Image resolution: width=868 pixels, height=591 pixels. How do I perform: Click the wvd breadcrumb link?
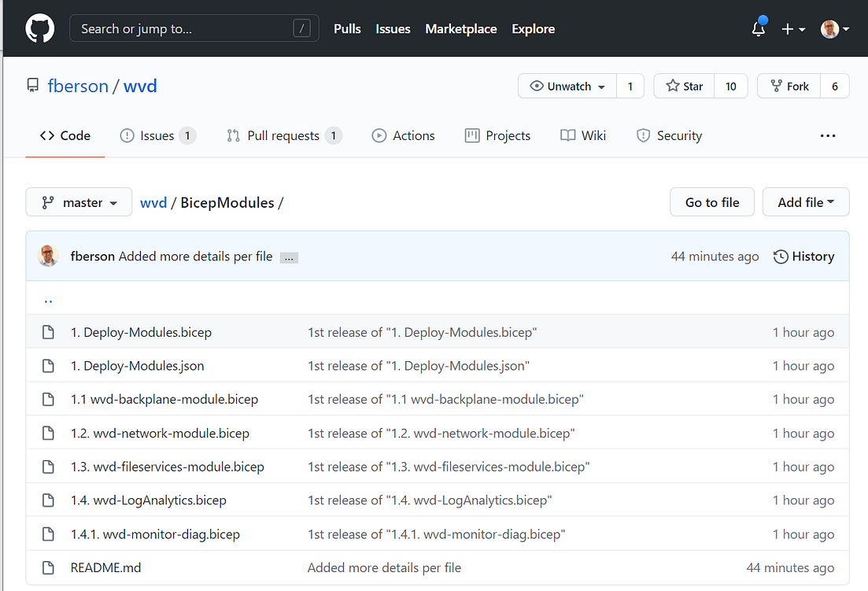pyautogui.click(x=153, y=202)
